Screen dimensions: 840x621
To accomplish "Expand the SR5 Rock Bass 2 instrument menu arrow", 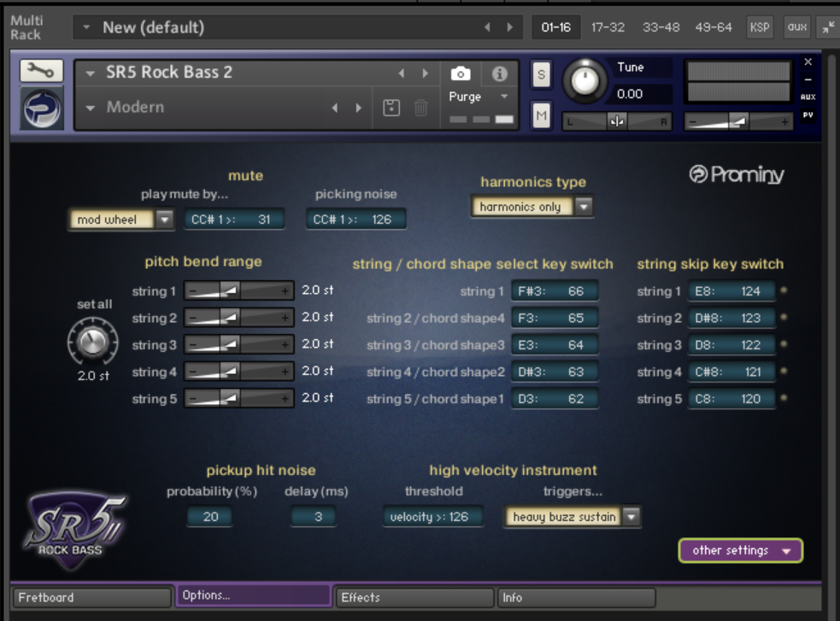I will click(90, 73).
